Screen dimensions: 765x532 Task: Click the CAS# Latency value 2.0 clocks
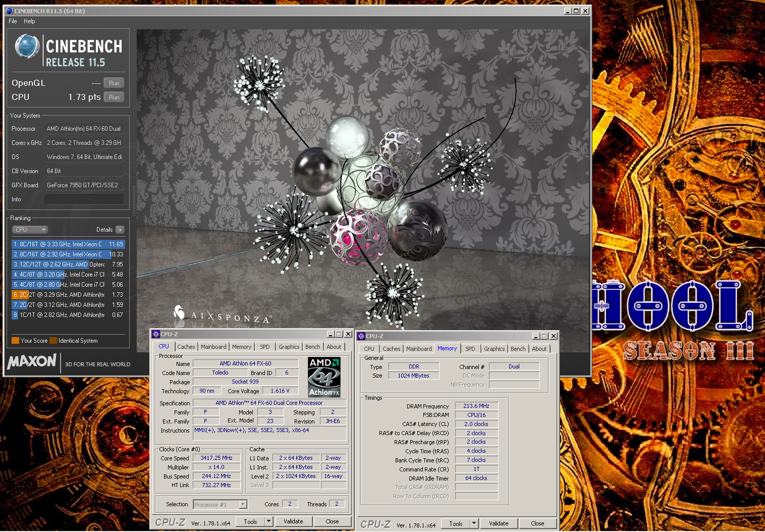476,424
